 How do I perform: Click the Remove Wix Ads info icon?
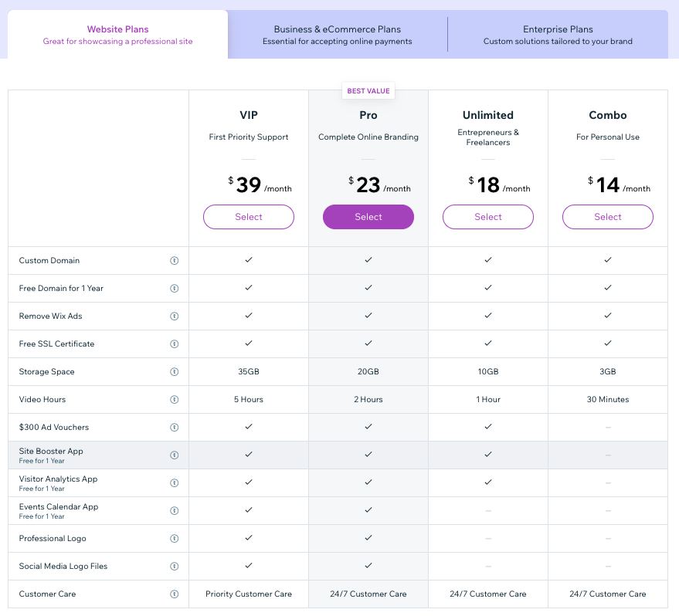(x=174, y=316)
